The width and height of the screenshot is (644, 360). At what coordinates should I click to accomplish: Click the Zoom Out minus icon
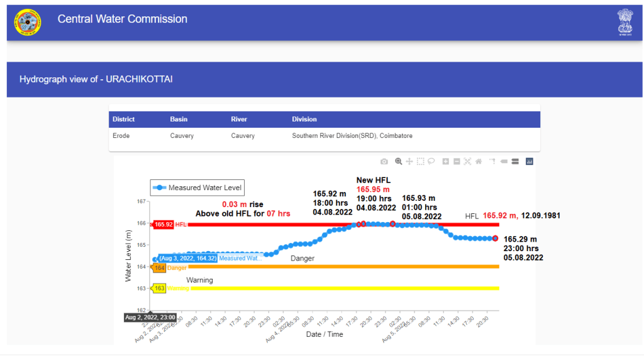tap(457, 162)
